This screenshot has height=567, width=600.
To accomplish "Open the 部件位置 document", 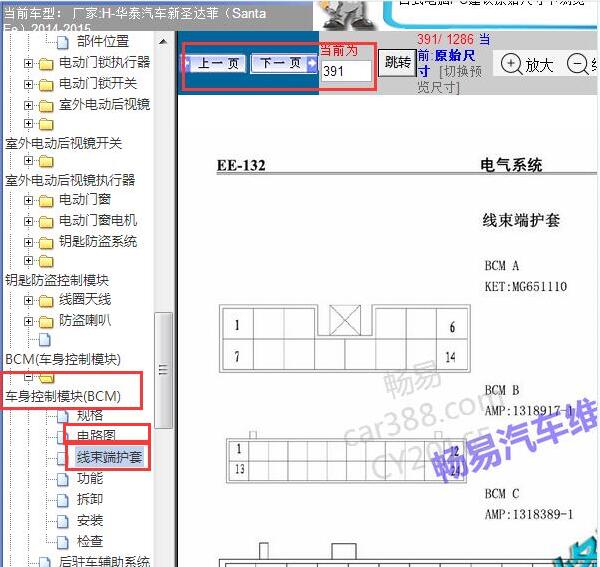I will coord(103,41).
